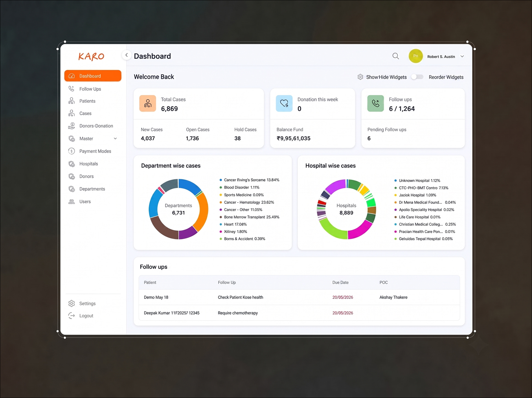Click the orange Total Cases icon
This screenshot has height=398, width=532.
[148, 103]
